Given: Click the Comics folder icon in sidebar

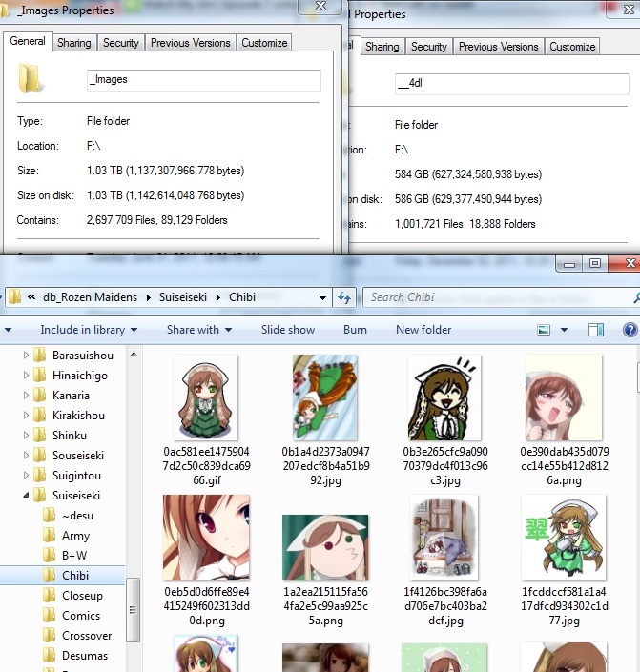Looking at the screenshot, I should click(50, 616).
